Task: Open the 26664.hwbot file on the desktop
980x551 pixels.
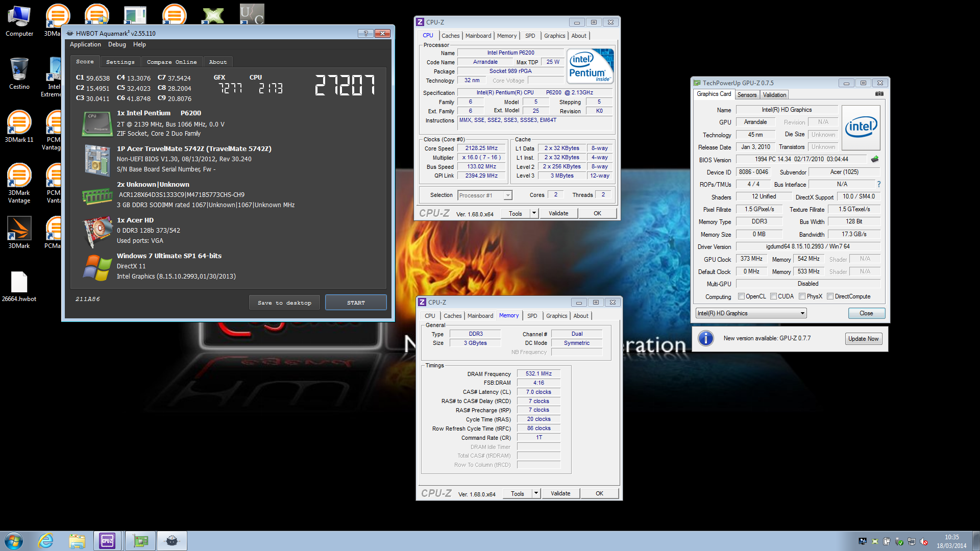Action: pos(19,287)
